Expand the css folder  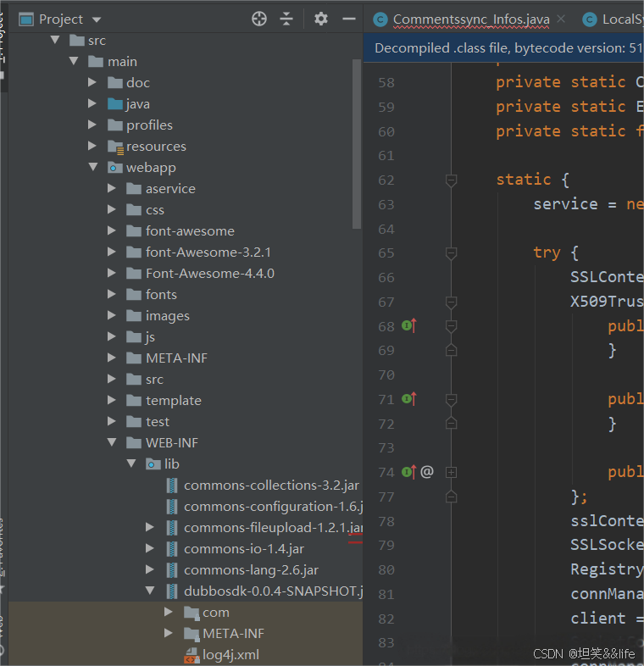[x=112, y=209]
